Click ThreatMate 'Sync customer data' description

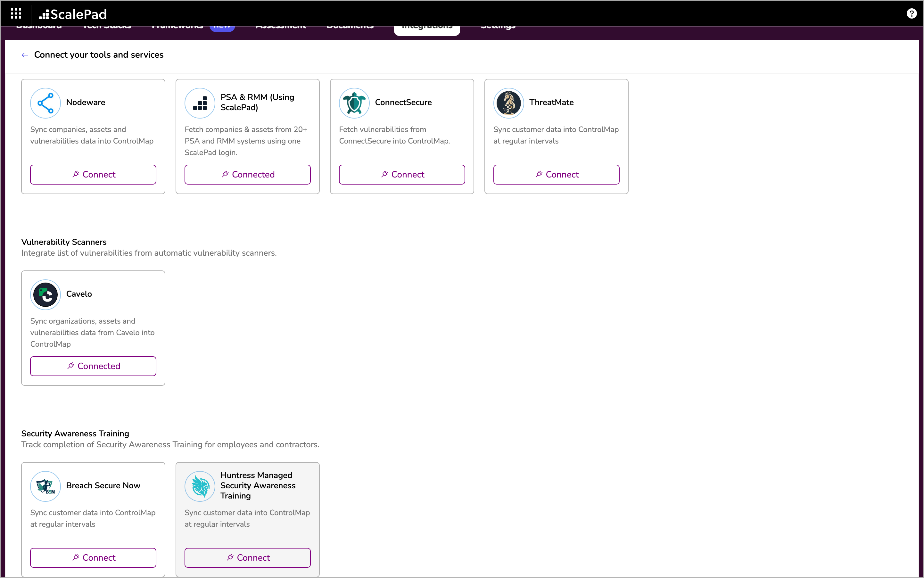click(x=556, y=135)
